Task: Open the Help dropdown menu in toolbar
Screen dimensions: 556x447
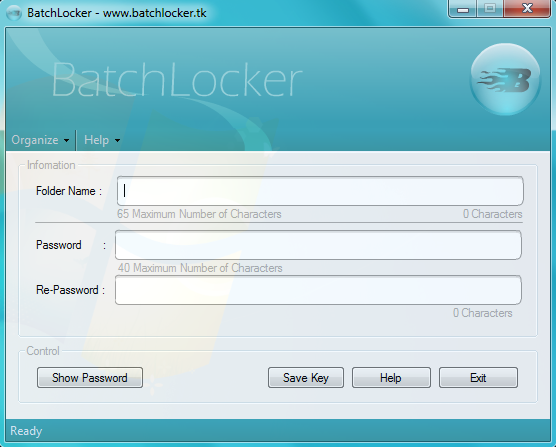Action: point(102,140)
